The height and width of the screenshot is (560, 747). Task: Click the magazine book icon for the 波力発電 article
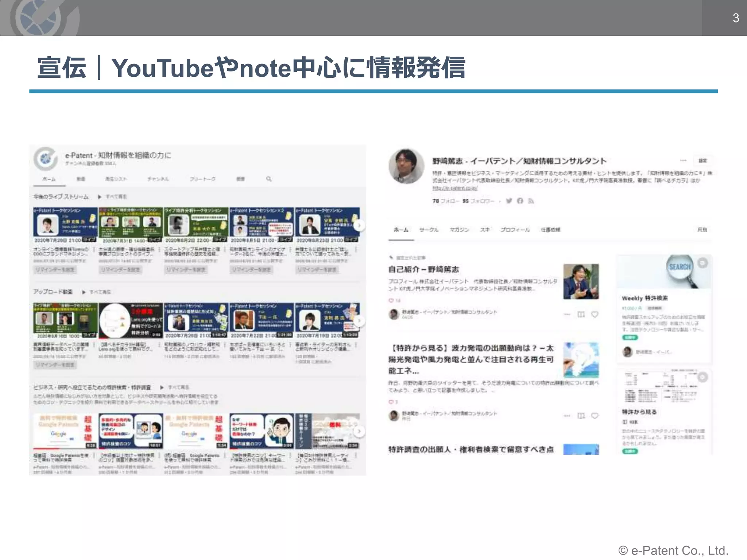(x=581, y=416)
